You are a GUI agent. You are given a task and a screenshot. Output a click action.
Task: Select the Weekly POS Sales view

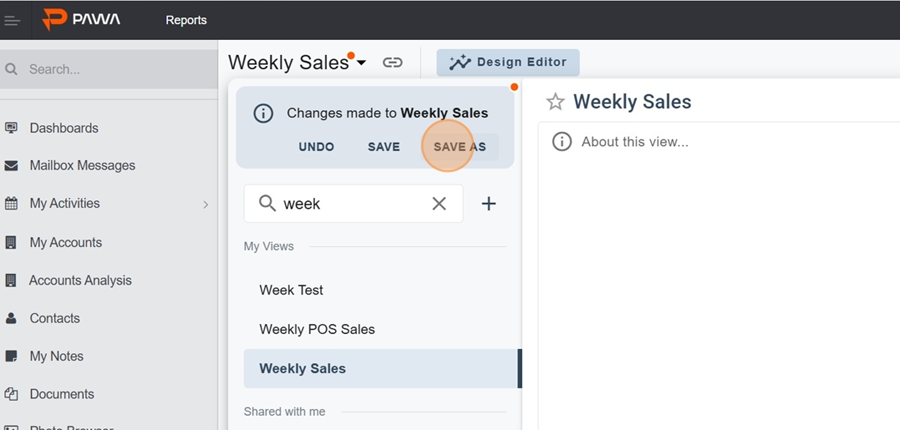pyautogui.click(x=317, y=329)
